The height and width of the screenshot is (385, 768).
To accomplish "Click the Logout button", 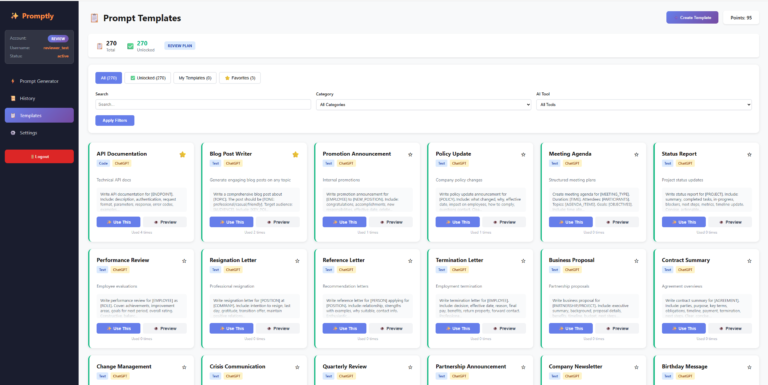I will [39, 156].
